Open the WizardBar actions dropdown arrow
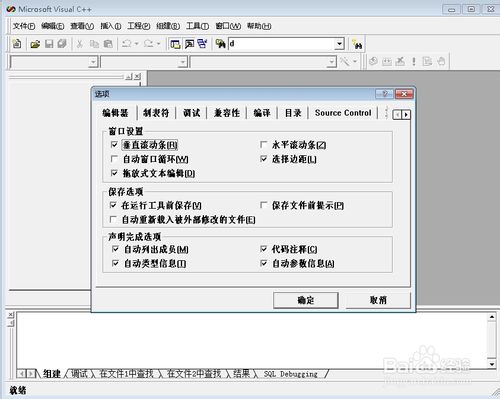This screenshot has width=500, height=399. tap(355, 61)
